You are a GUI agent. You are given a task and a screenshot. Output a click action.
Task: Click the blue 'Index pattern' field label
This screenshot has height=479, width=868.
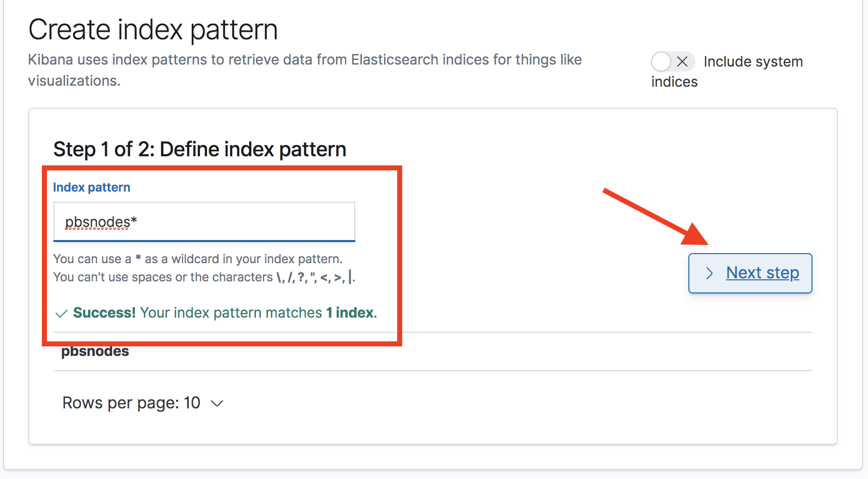pyautogui.click(x=92, y=188)
